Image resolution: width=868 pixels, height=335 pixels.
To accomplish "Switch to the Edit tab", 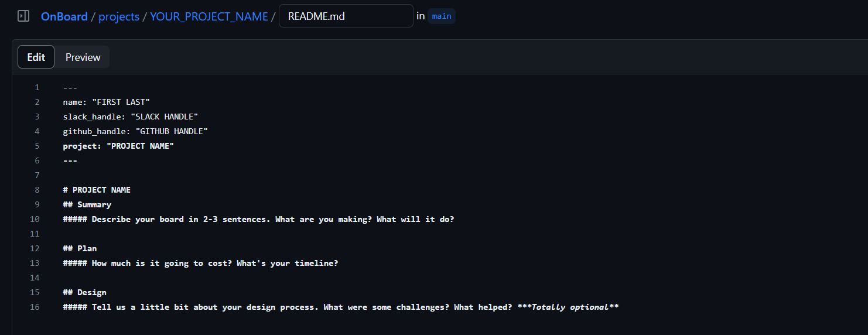I will tap(36, 57).
